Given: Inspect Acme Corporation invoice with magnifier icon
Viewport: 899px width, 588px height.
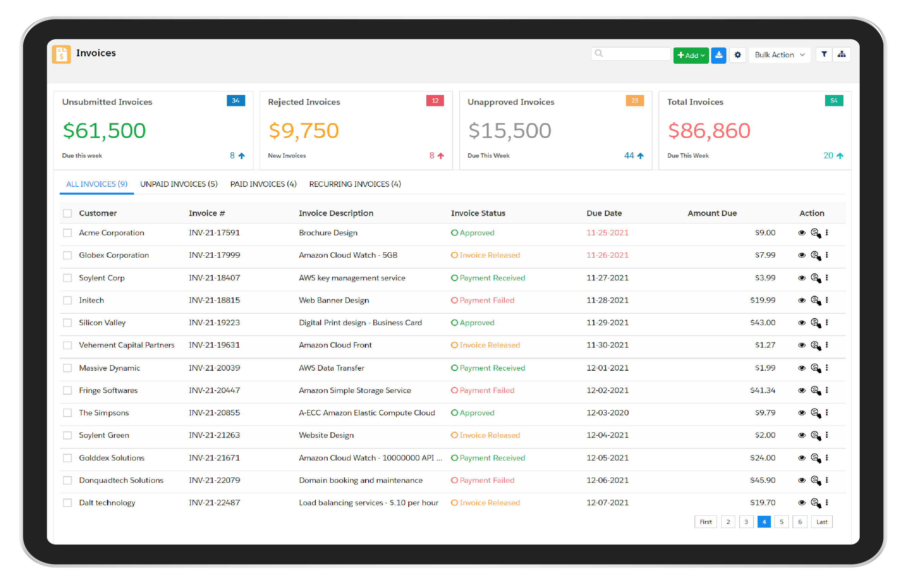Looking at the screenshot, I should click(x=816, y=233).
